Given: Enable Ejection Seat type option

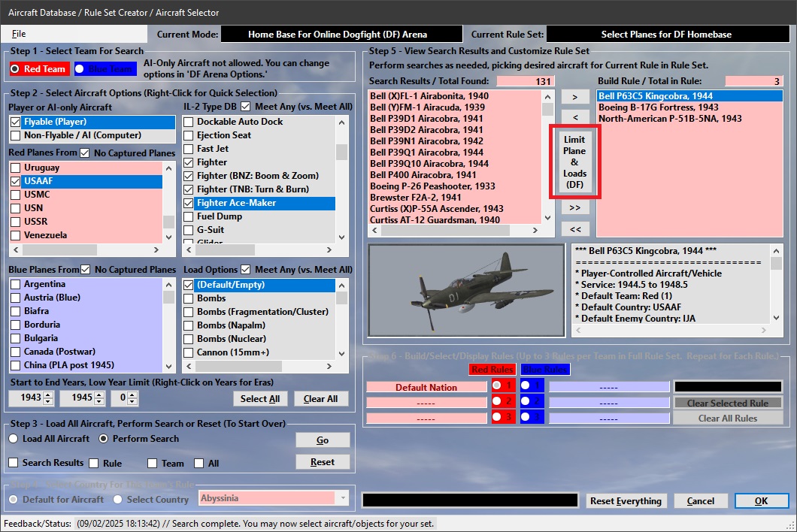Looking at the screenshot, I should (x=189, y=136).
